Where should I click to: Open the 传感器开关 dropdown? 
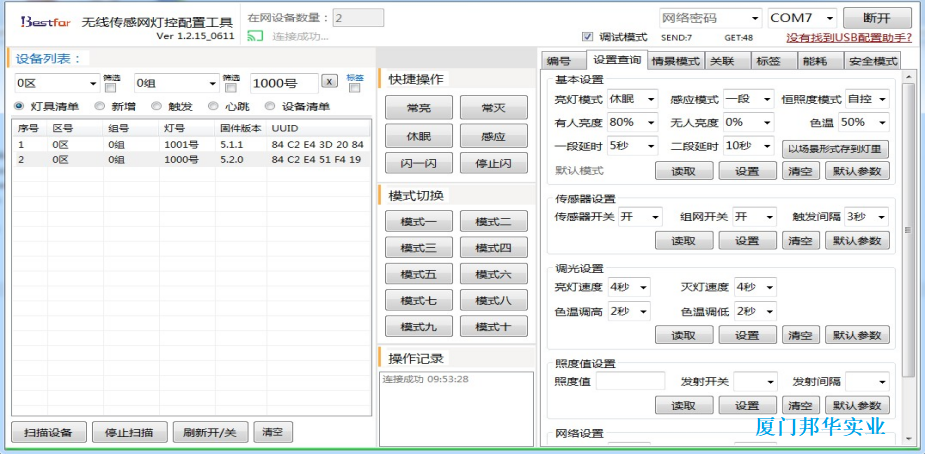coord(640,217)
